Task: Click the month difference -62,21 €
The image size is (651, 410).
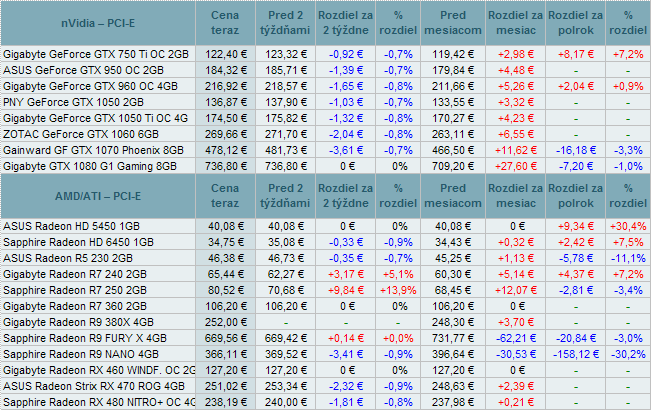Action: pos(516,338)
